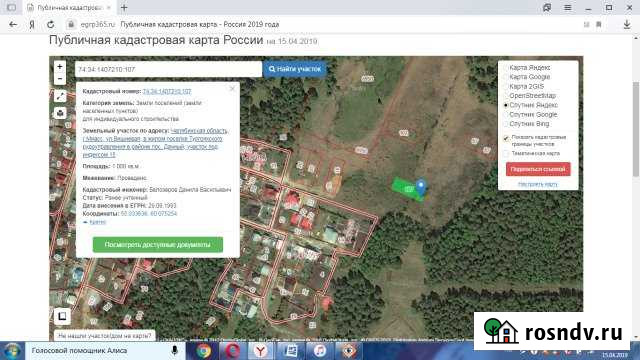Toggle the layer square icon at map bottom-left
Screen dimensions: 640x360
tap(62, 316)
